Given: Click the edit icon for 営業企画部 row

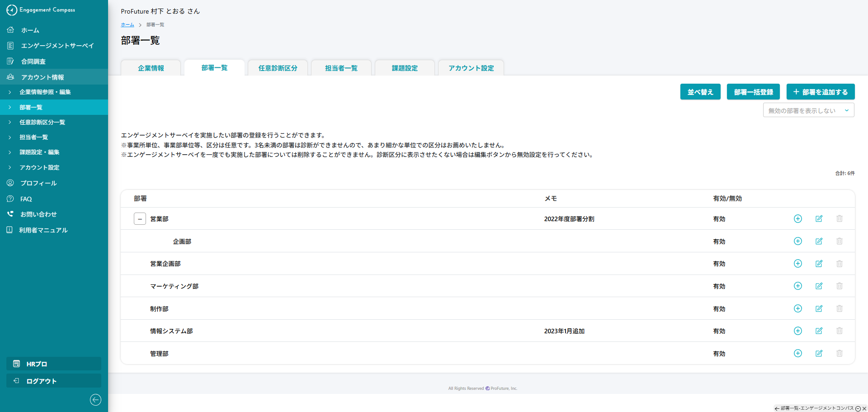Looking at the screenshot, I should point(819,264).
